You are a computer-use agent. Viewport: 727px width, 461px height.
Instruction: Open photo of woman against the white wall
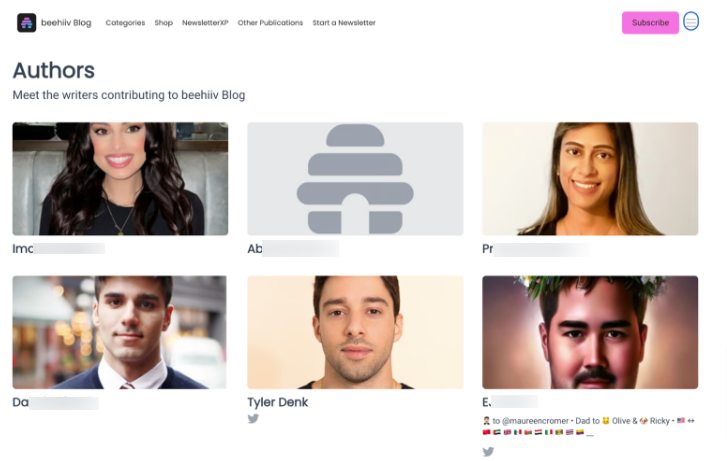pyautogui.click(x=590, y=179)
